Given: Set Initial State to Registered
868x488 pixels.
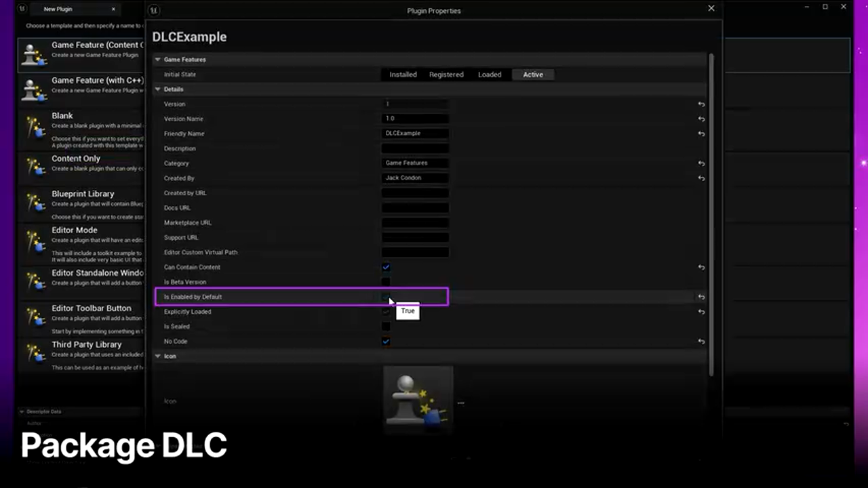Looking at the screenshot, I should coord(446,75).
